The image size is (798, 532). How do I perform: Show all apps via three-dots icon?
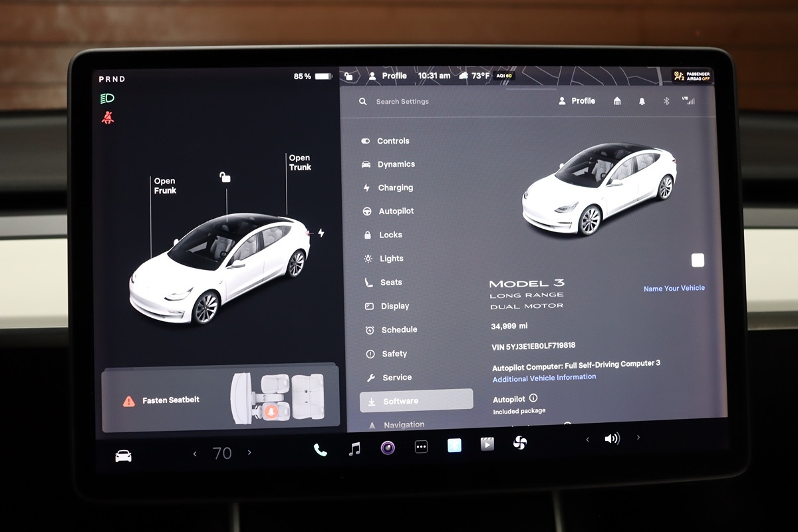421,448
